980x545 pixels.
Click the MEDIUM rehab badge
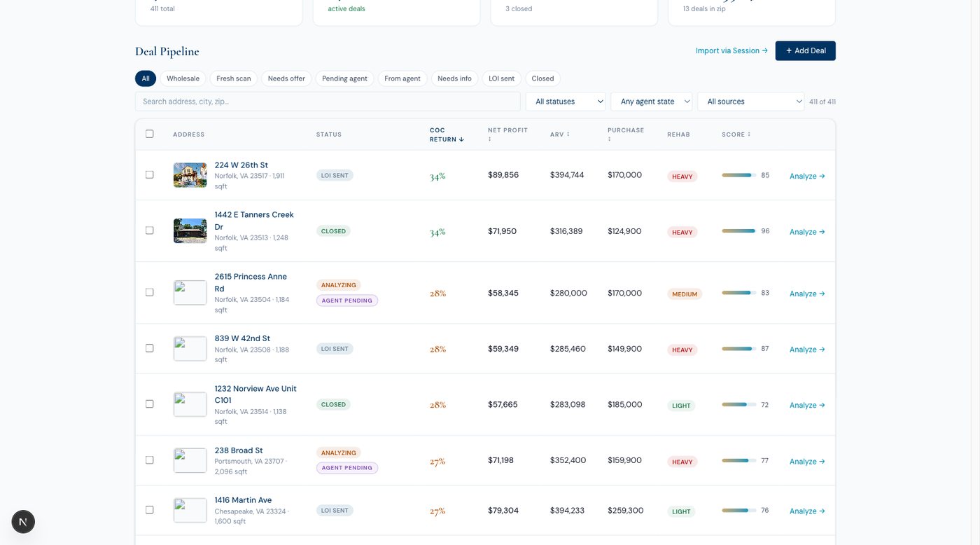685,294
